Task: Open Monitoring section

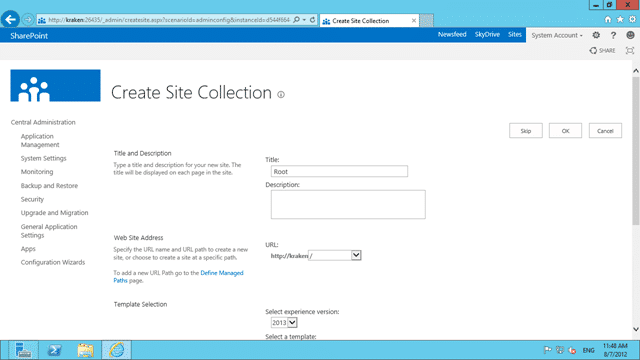Action: click(x=37, y=171)
